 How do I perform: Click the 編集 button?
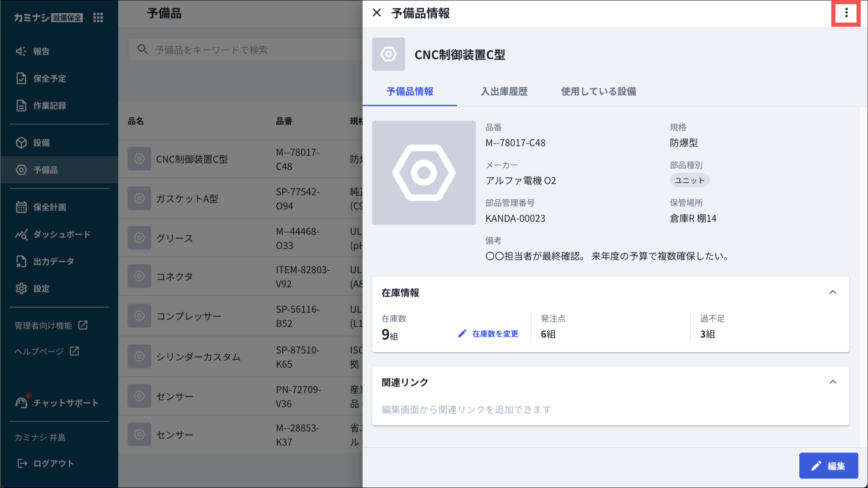point(828,466)
